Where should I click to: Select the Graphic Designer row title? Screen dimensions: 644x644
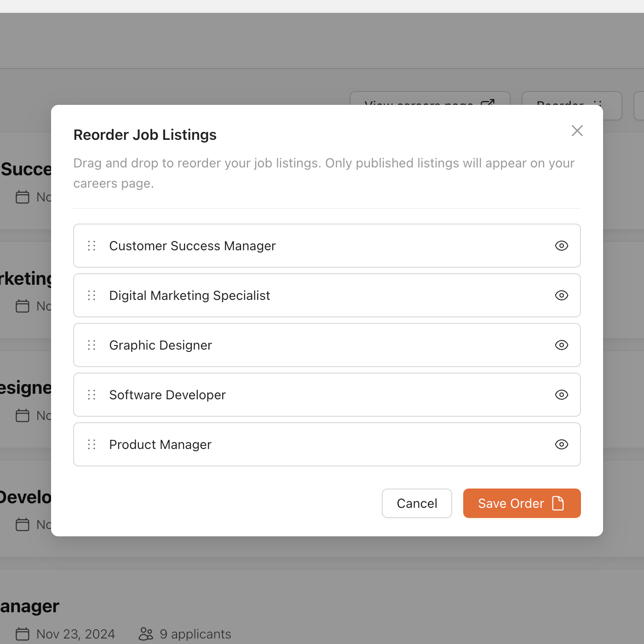coord(161,345)
